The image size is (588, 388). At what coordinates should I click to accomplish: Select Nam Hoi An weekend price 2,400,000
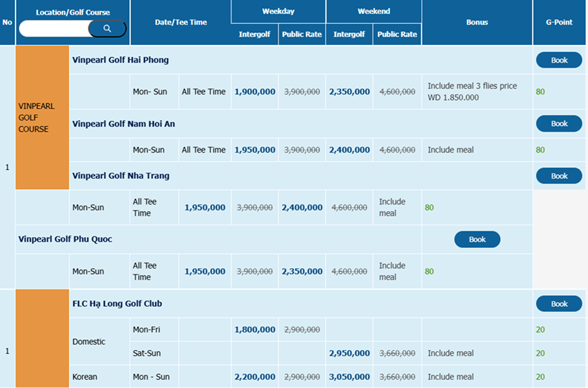350,150
